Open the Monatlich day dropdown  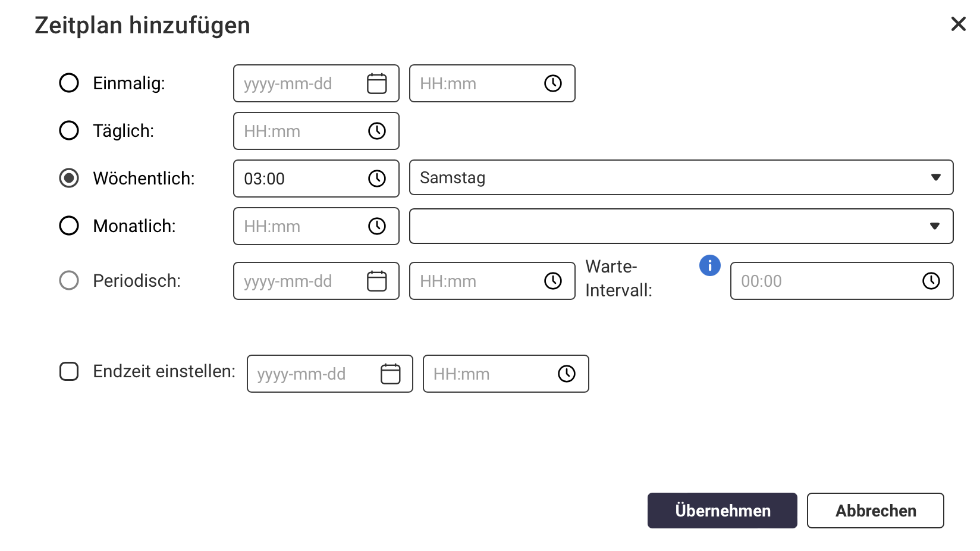tap(681, 226)
